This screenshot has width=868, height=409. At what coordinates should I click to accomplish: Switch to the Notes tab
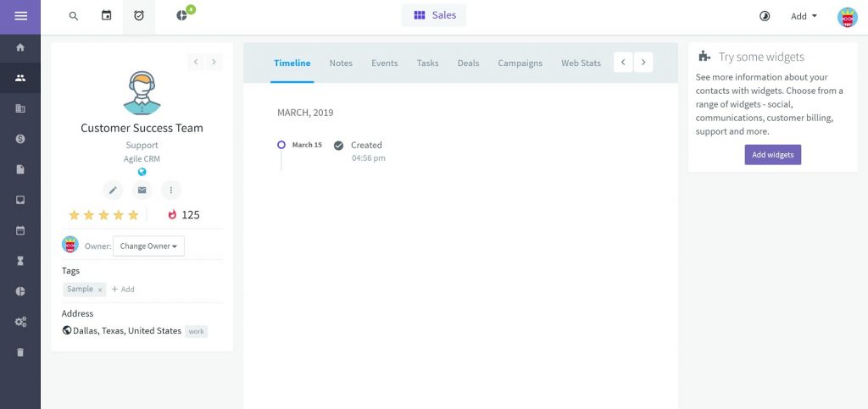coord(341,63)
